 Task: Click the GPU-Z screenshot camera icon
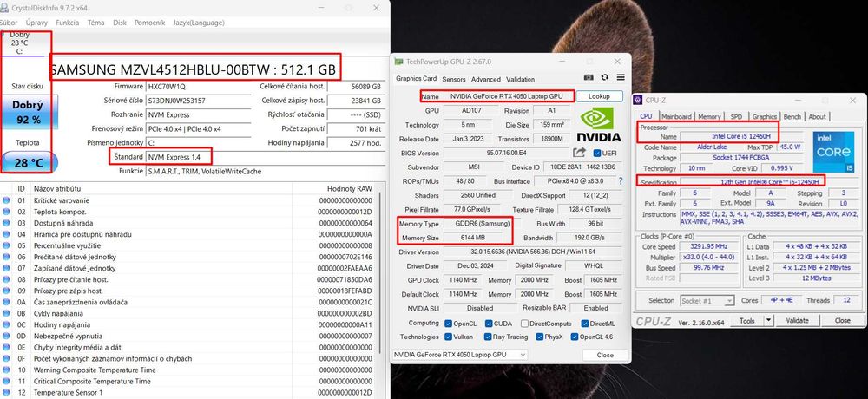[589, 78]
